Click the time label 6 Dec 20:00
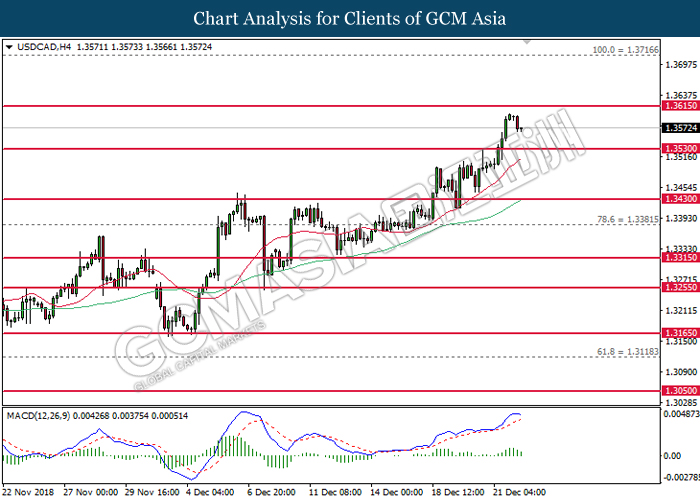 (x=271, y=492)
